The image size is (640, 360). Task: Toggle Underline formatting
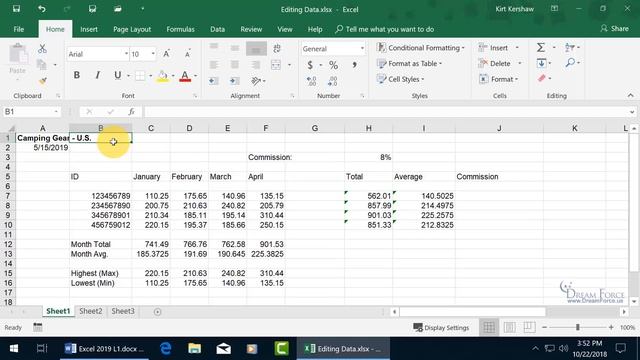coord(118,75)
